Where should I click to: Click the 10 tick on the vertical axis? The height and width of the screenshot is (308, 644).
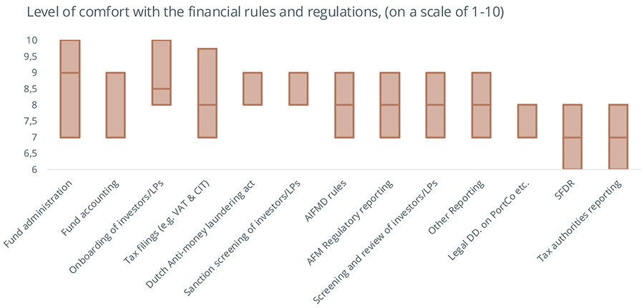coord(33,40)
